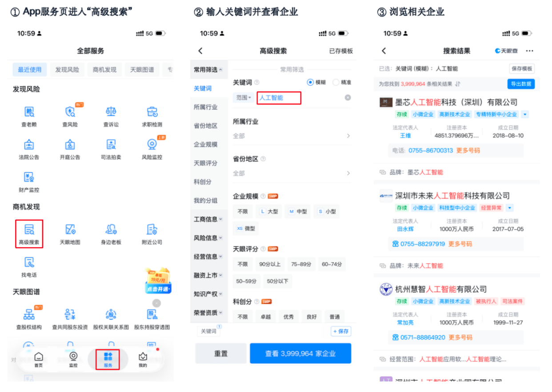The height and width of the screenshot is (392, 552).
Task: Close the floating VIP promotion banner
Action: [156, 303]
